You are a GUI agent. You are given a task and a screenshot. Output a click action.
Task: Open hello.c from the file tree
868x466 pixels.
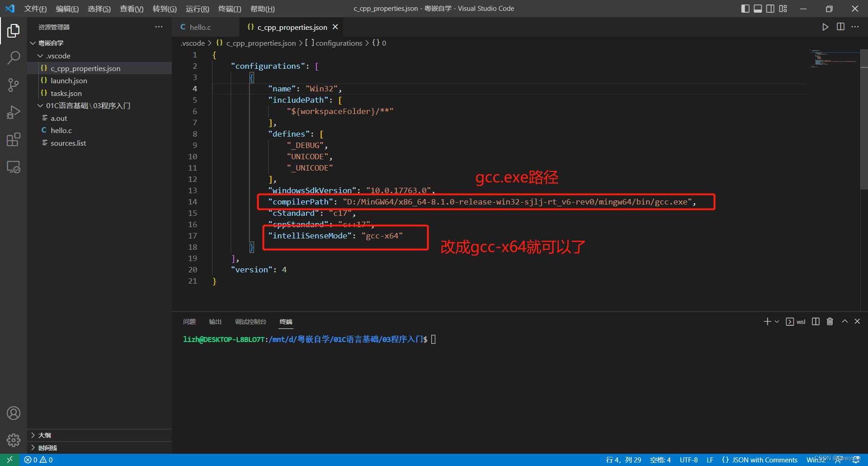[99, 130]
